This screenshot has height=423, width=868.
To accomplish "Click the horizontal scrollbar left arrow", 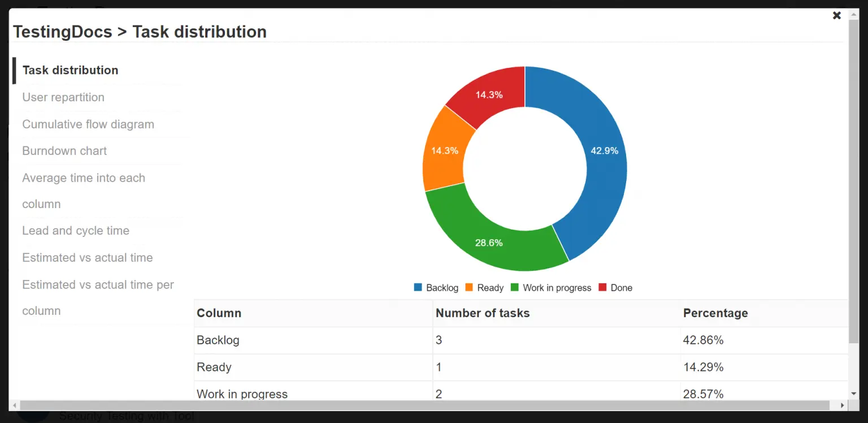I will click(x=15, y=405).
